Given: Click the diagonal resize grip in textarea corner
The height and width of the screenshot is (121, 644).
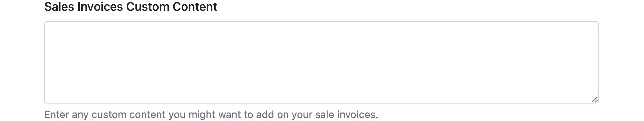Looking at the screenshot, I should pos(595,100).
